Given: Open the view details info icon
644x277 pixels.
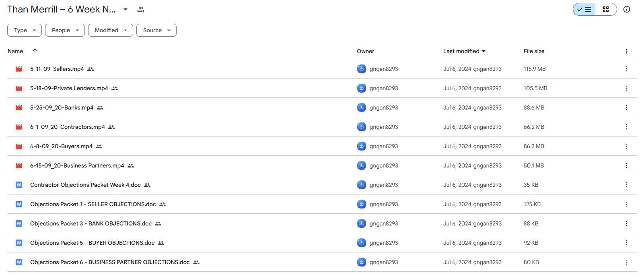Looking at the screenshot, I should pyautogui.click(x=627, y=9).
